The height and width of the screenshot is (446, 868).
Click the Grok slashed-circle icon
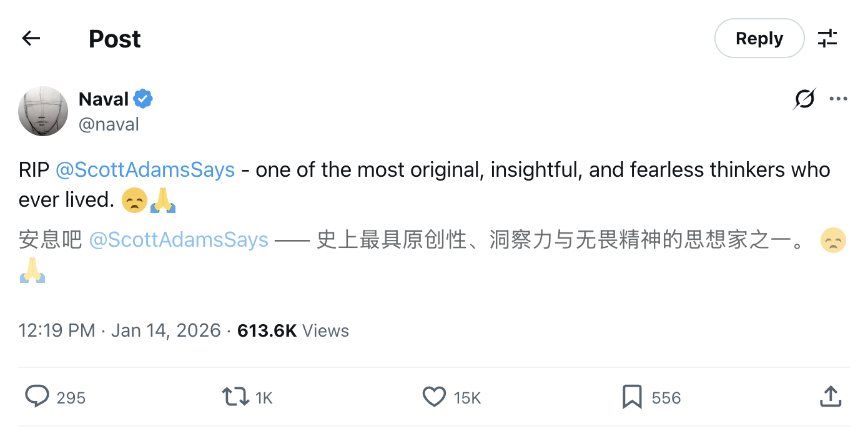click(805, 99)
